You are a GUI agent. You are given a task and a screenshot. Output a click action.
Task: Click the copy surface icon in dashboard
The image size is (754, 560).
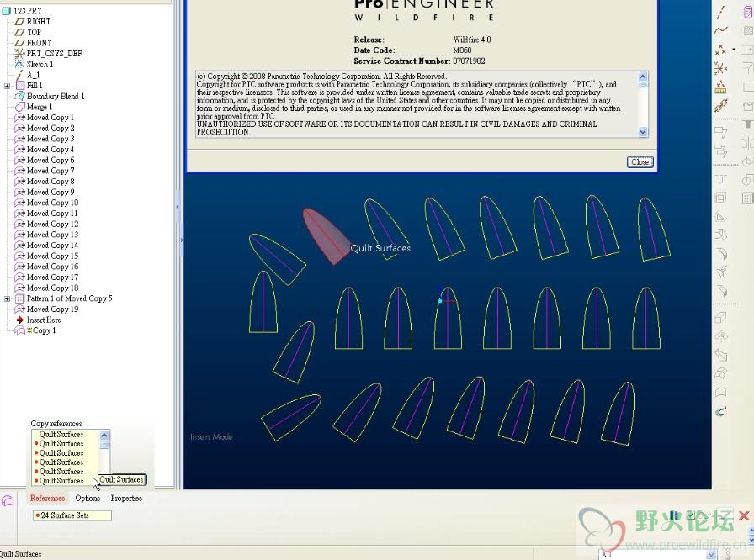click(8, 501)
